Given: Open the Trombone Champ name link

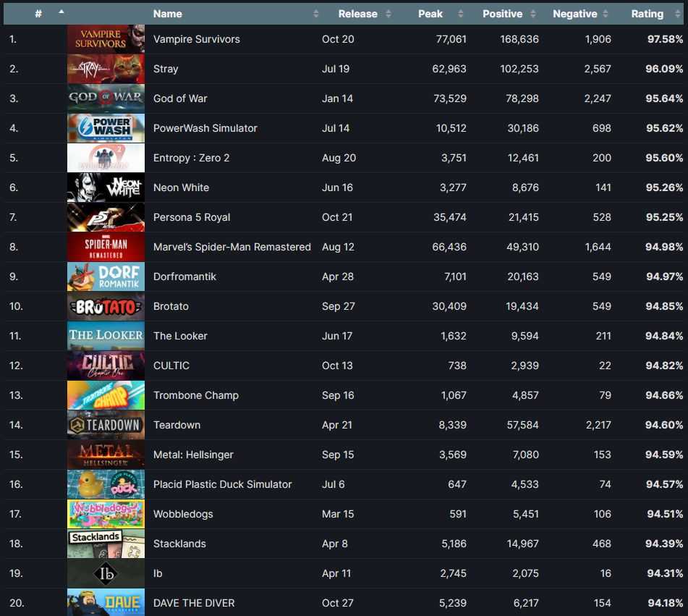Looking at the screenshot, I should point(196,395).
